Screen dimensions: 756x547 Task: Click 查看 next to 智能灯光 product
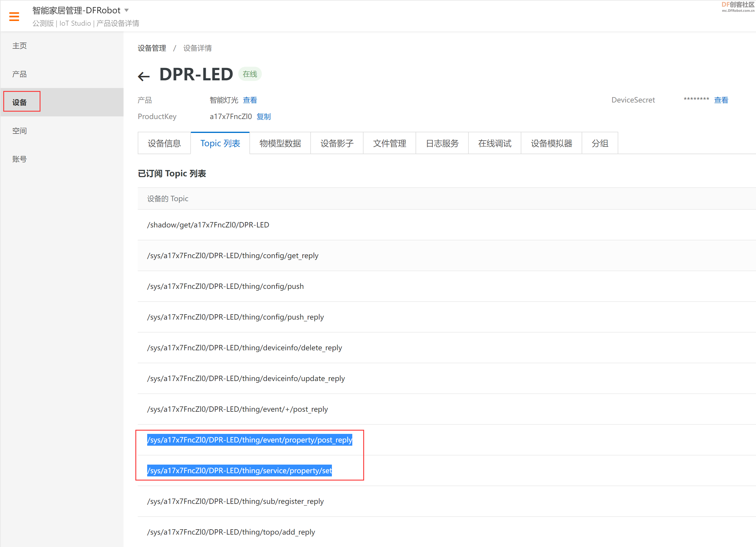click(x=250, y=100)
